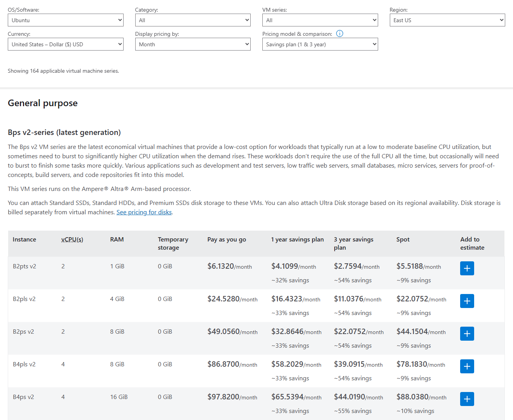Open the OS/Software dropdown showing Ubuntu
The width and height of the screenshot is (513, 420).
[x=66, y=20]
